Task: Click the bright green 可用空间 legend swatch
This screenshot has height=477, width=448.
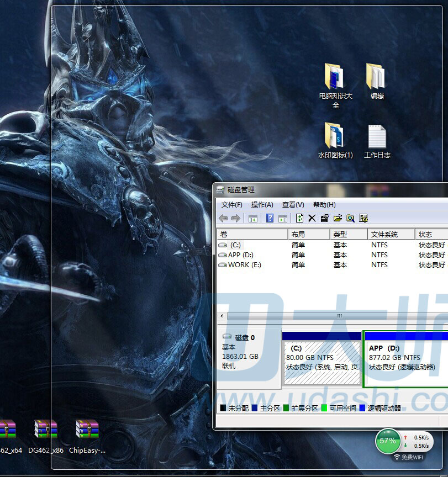Action: point(324,408)
